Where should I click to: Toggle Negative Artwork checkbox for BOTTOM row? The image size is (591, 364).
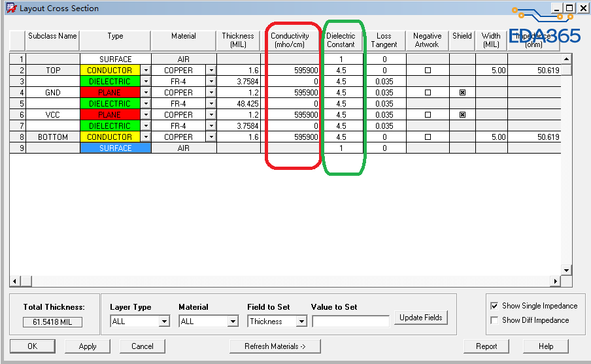(x=428, y=137)
